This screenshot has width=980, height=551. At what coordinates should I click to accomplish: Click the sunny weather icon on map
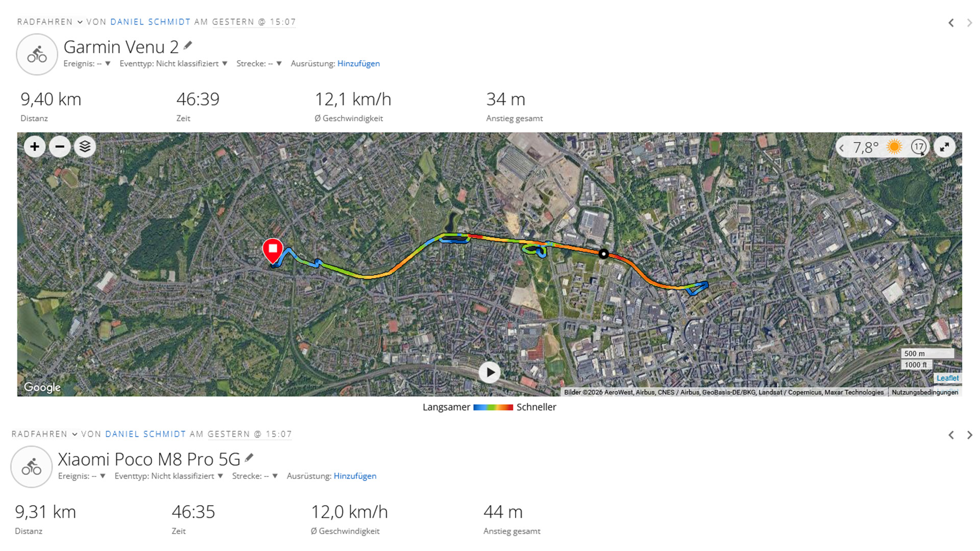tap(894, 147)
